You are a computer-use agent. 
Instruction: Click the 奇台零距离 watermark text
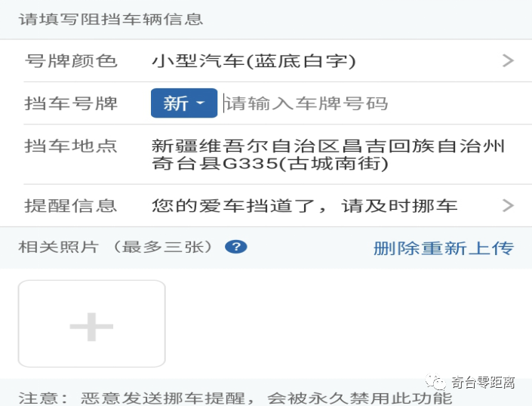[483, 383]
